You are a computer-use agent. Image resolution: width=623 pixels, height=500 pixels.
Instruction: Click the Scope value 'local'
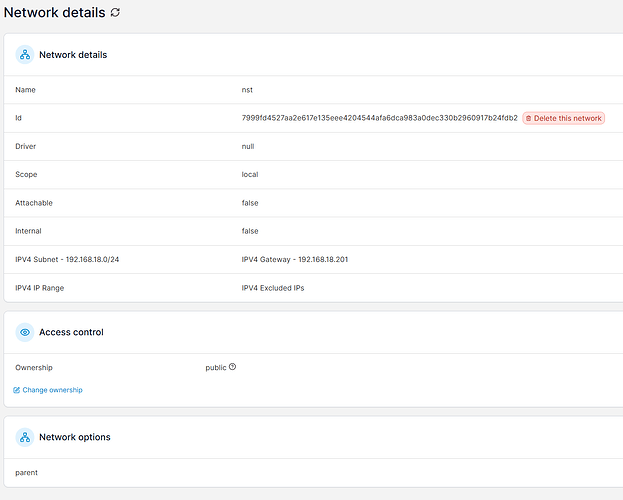[250, 174]
